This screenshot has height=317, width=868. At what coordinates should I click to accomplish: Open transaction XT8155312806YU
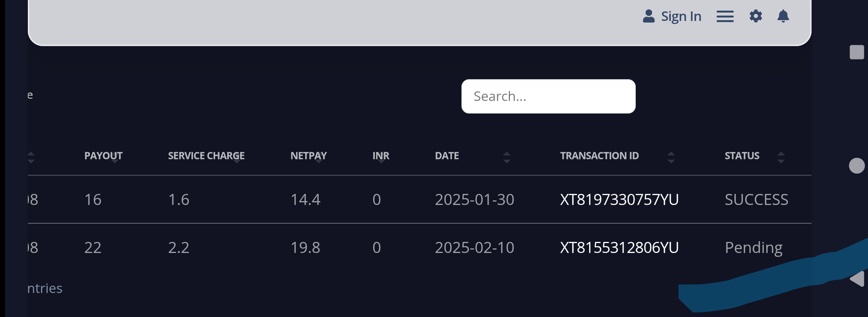coord(619,248)
